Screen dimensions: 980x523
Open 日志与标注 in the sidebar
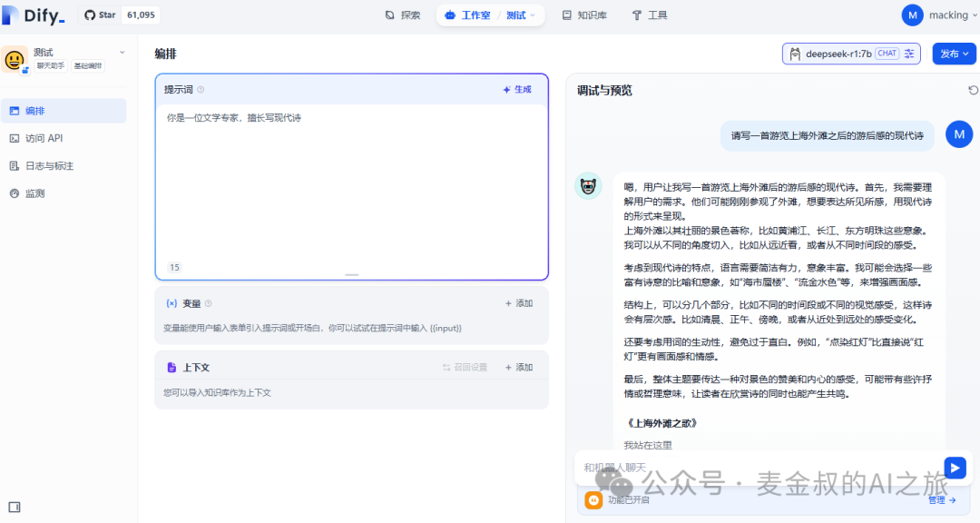tap(49, 166)
